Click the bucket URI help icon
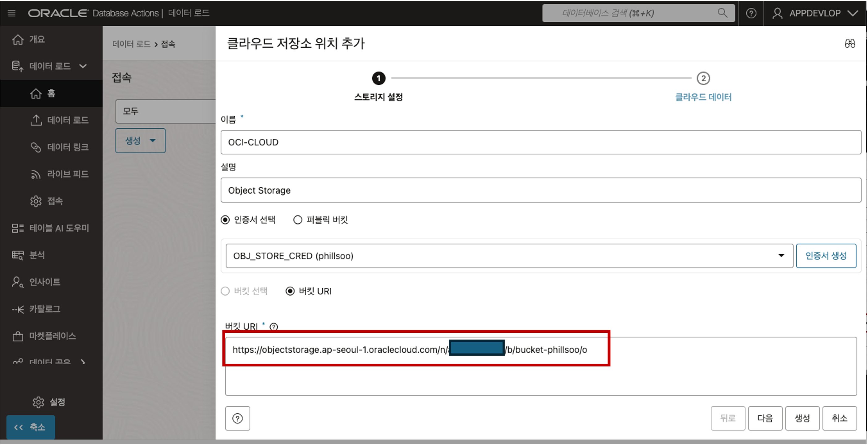The height and width of the screenshot is (445, 868). pyautogui.click(x=273, y=327)
